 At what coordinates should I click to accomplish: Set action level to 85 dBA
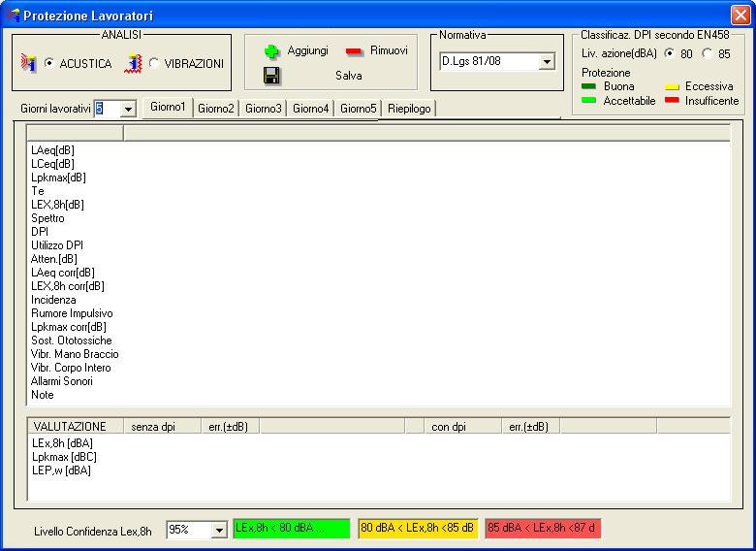[x=707, y=53]
